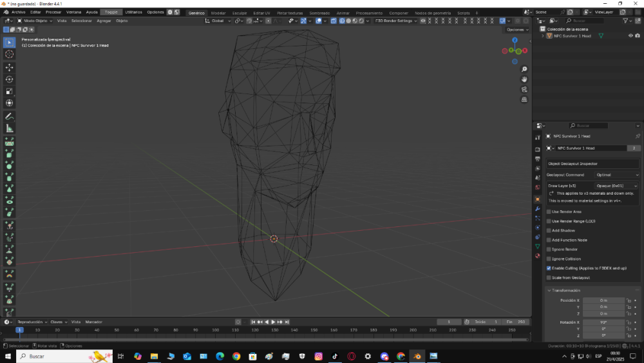
Task: Check the Ignore Collision option
Action: pyautogui.click(x=549, y=259)
